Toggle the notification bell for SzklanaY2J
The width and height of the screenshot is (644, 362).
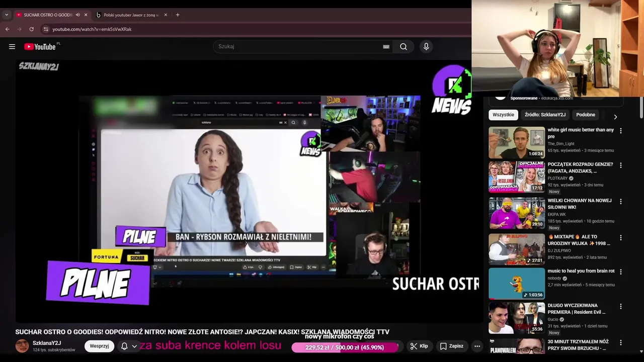124,346
